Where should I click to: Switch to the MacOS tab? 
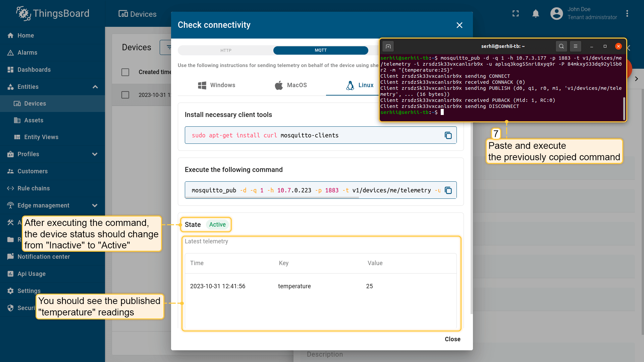(290, 85)
